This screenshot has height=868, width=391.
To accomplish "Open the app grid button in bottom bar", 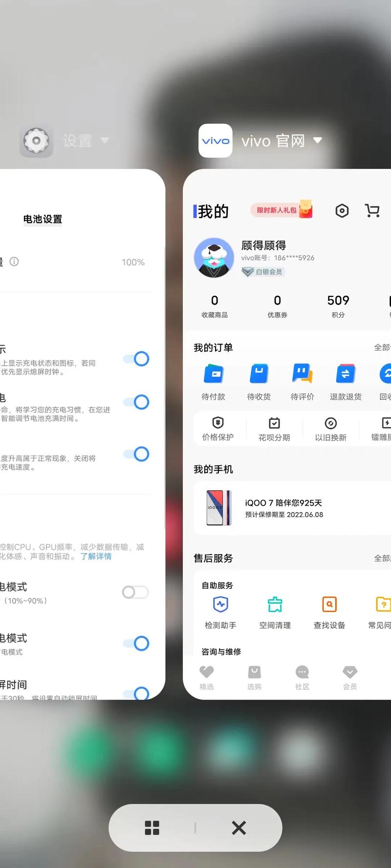I will 152,828.
